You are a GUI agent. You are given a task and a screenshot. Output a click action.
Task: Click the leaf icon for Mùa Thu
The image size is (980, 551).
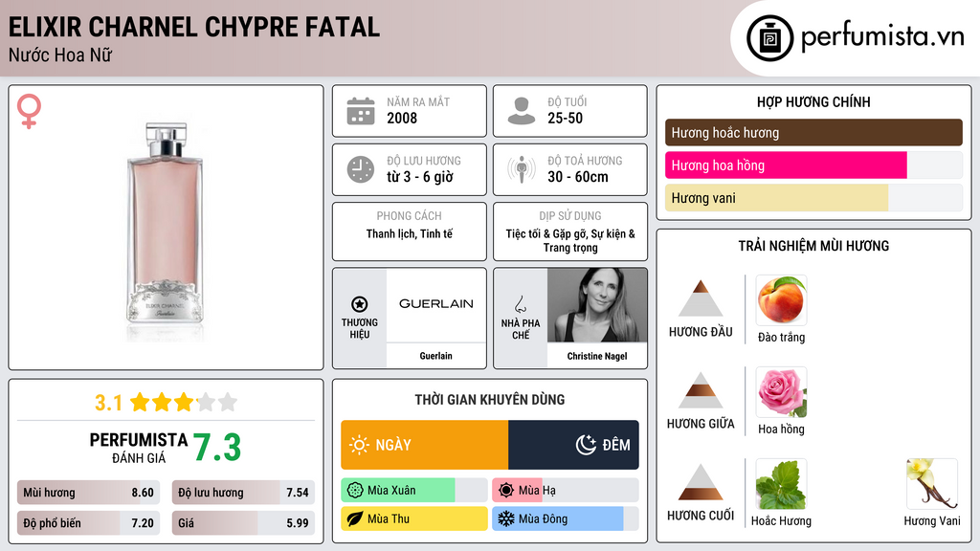(354, 518)
